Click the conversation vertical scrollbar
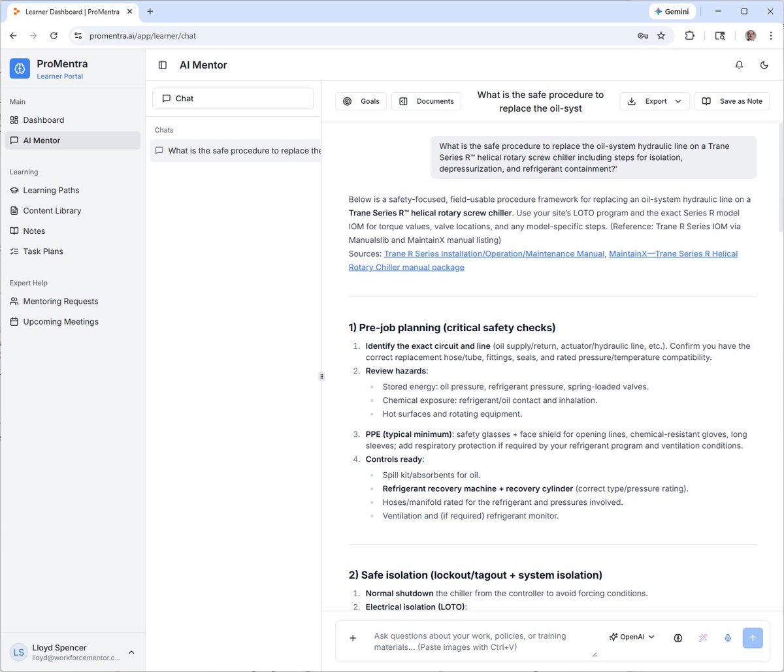The image size is (784, 672). [x=779, y=178]
